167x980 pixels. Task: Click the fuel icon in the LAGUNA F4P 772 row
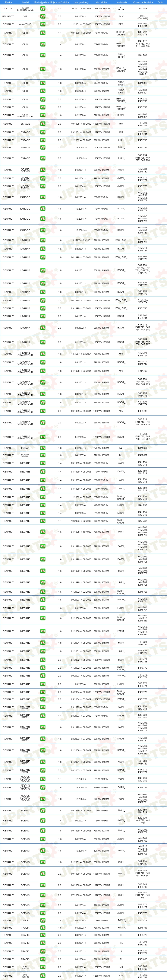pos(43,292)
